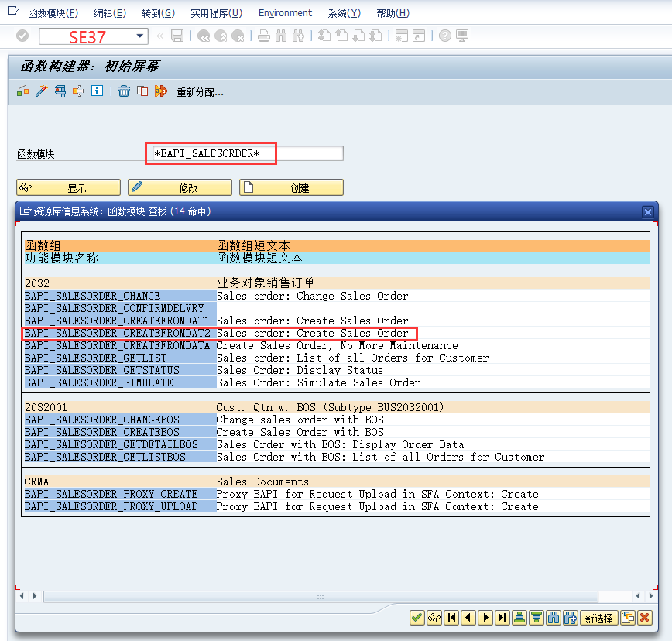Click the 函数模块 input field
672x641 pixels.
(248, 153)
